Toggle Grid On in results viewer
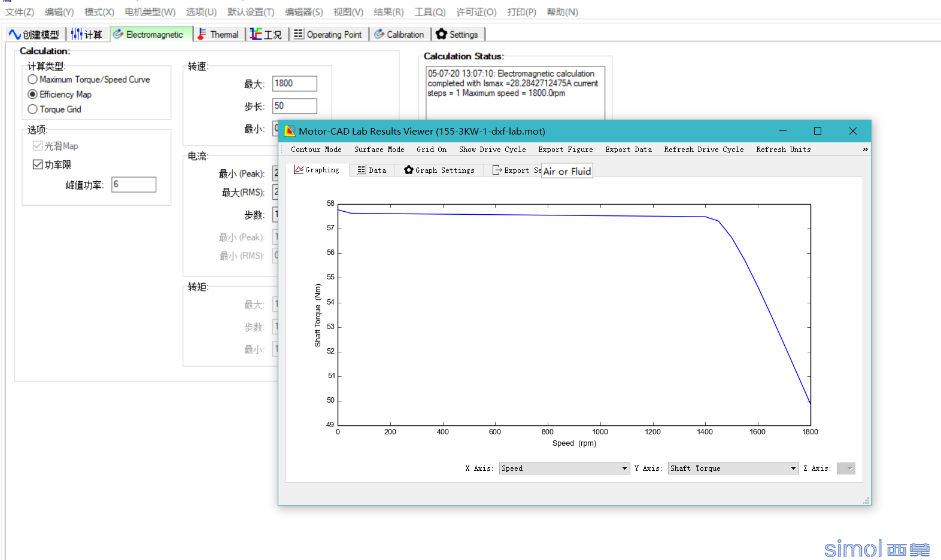Image resolution: width=941 pixels, height=560 pixels. [432, 150]
